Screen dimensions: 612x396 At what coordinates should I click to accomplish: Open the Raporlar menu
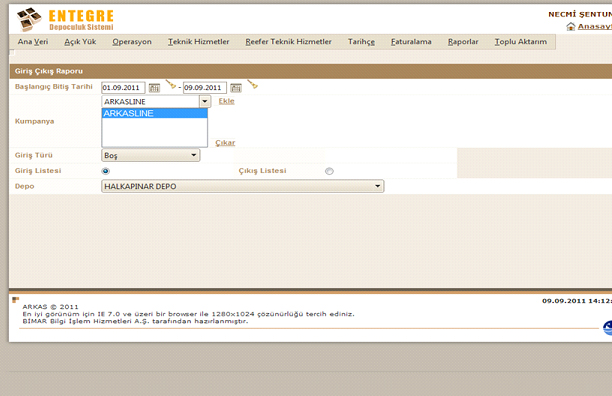463,42
